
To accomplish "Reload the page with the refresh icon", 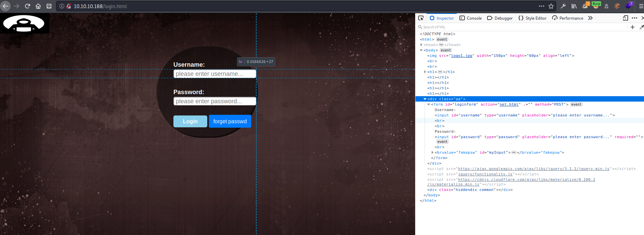I will click(x=27, y=6).
